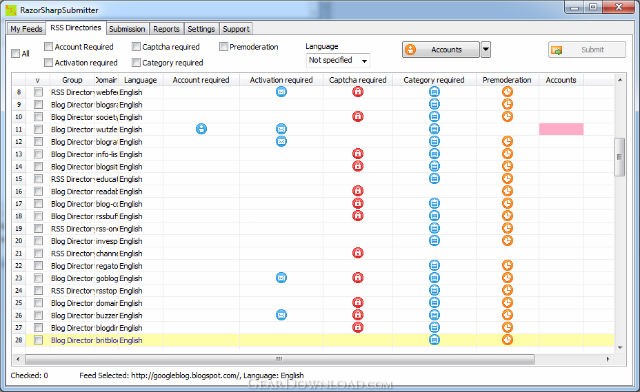The width and height of the screenshot is (640, 392).
Task: Switch to the Submission tab
Action: click(x=127, y=29)
